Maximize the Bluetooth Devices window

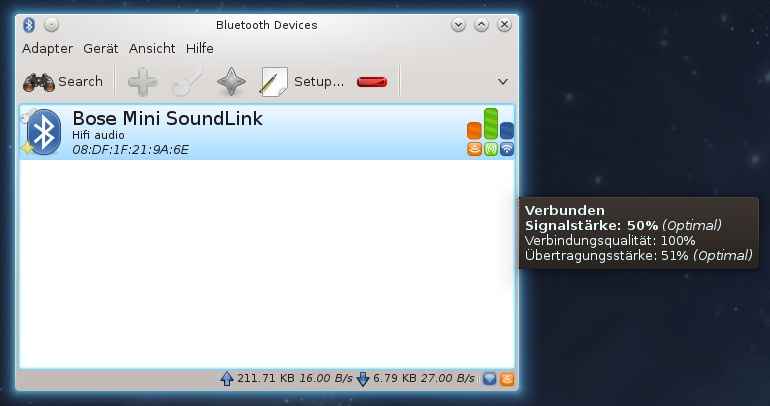481,25
